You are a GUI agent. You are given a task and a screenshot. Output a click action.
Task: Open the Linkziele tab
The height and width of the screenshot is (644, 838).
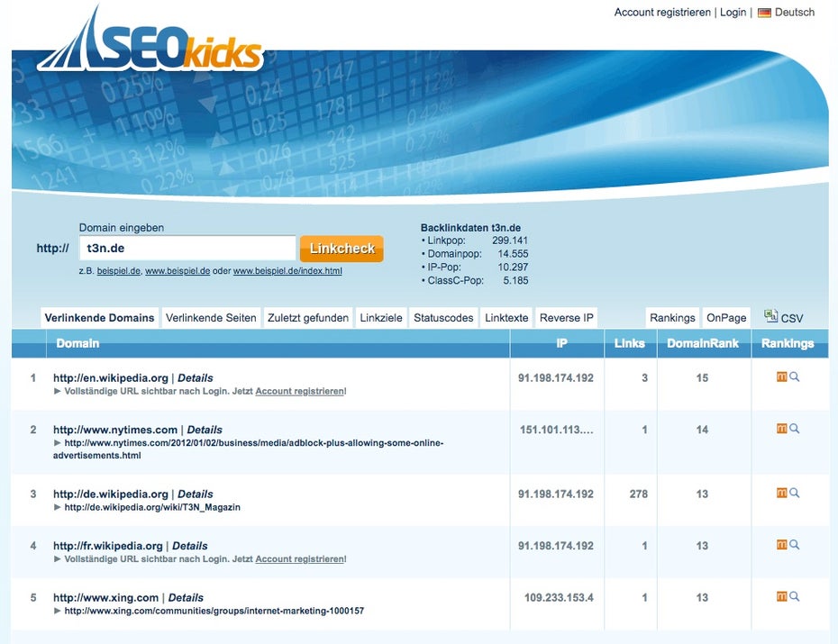(x=381, y=318)
